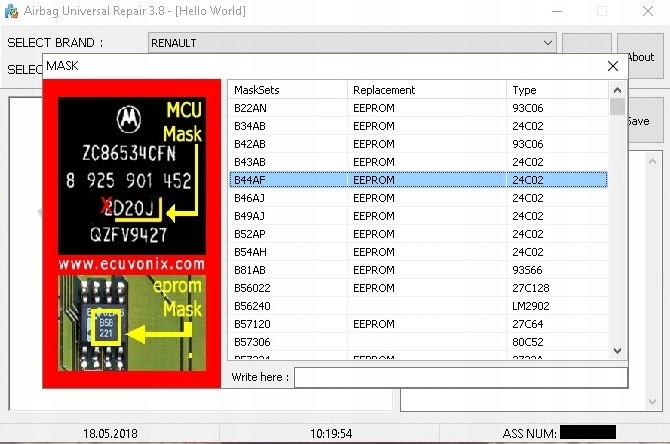Click the Type column header

pos(557,90)
